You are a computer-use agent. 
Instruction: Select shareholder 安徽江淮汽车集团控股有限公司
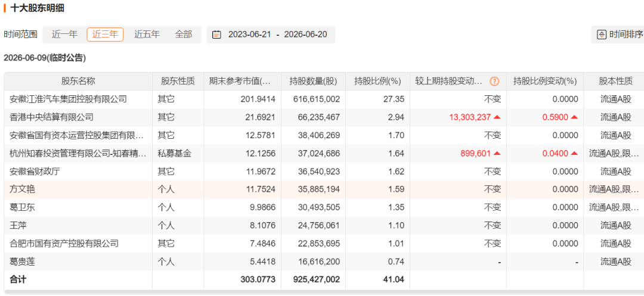(68, 99)
